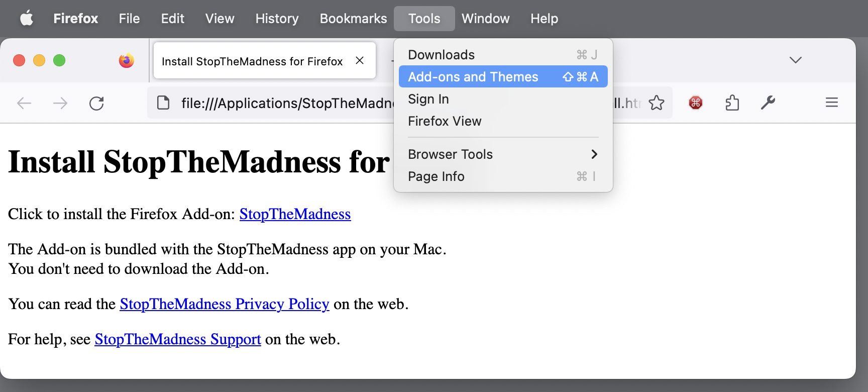
Task: Open StopTheMadness Privacy Policy link
Action: (224, 304)
